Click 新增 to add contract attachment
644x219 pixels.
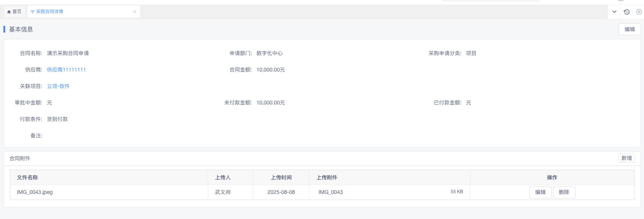click(x=626, y=158)
